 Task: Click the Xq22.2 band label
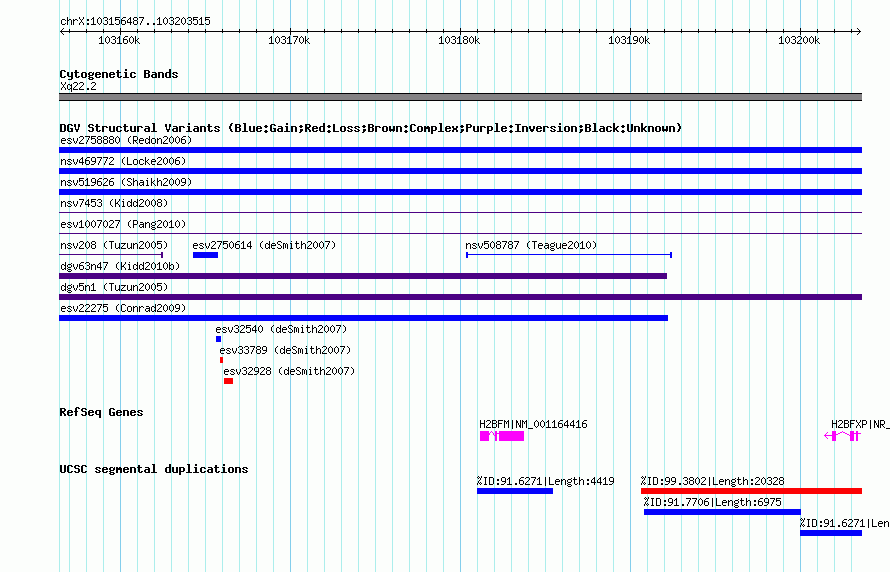point(78,86)
